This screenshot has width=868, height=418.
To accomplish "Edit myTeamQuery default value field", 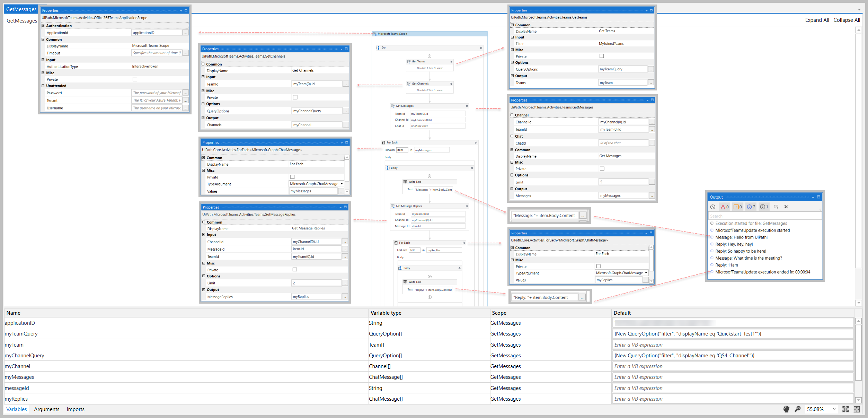I will (x=733, y=334).
